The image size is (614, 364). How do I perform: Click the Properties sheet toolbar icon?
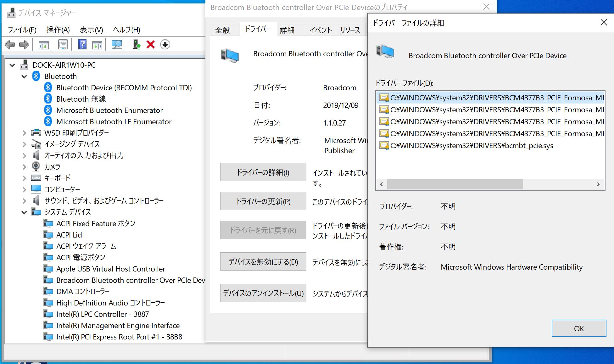pos(63,44)
